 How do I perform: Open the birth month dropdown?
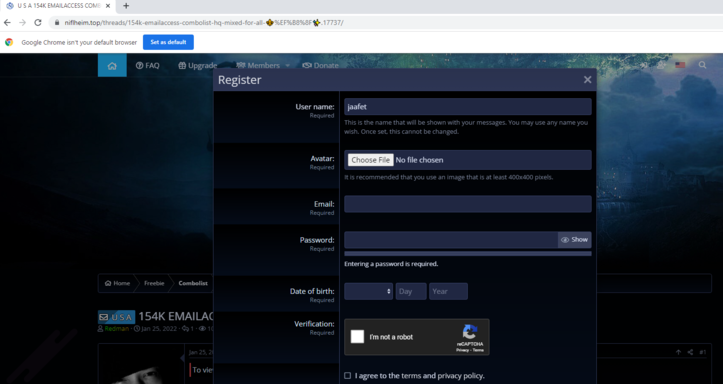pyautogui.click(x=368, y=291)
